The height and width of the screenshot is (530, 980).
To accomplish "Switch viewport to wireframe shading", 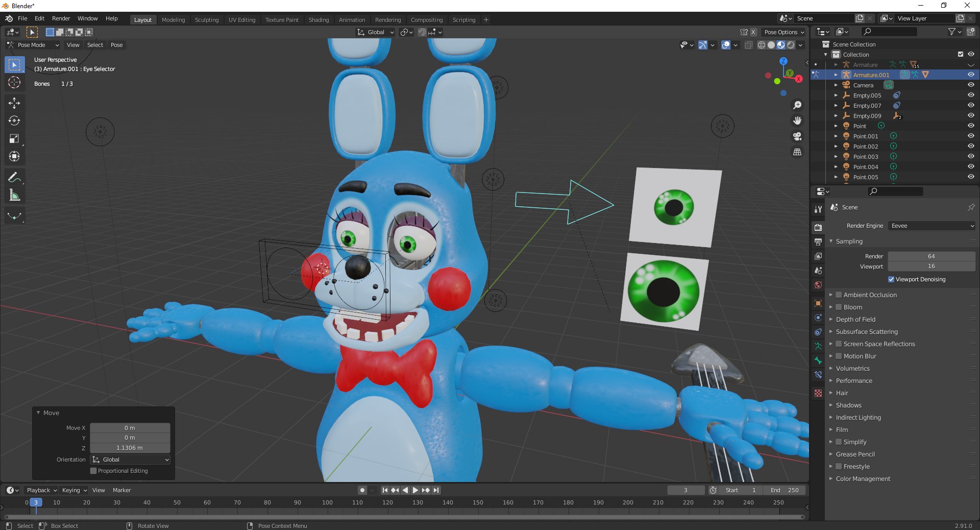I will [x=762, y=45].
